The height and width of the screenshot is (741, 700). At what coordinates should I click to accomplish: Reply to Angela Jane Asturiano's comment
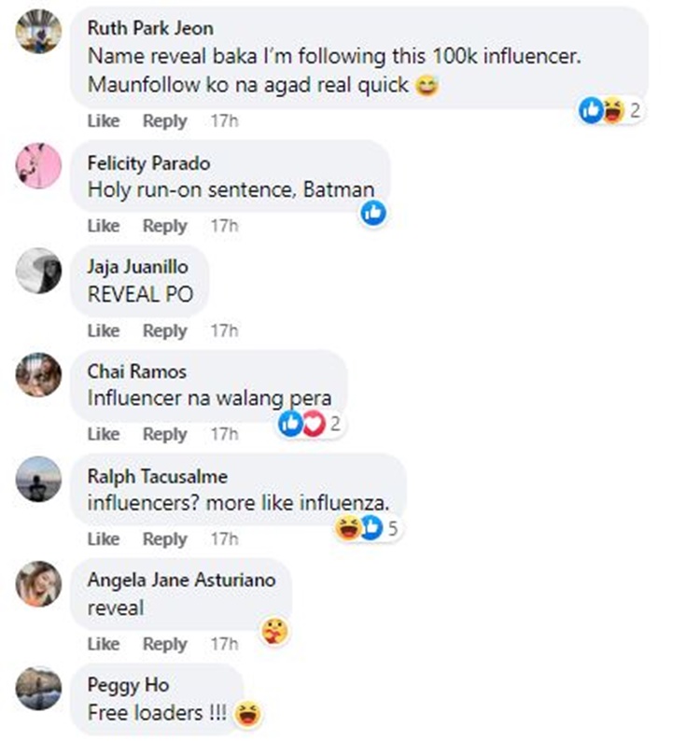[165, 644]
